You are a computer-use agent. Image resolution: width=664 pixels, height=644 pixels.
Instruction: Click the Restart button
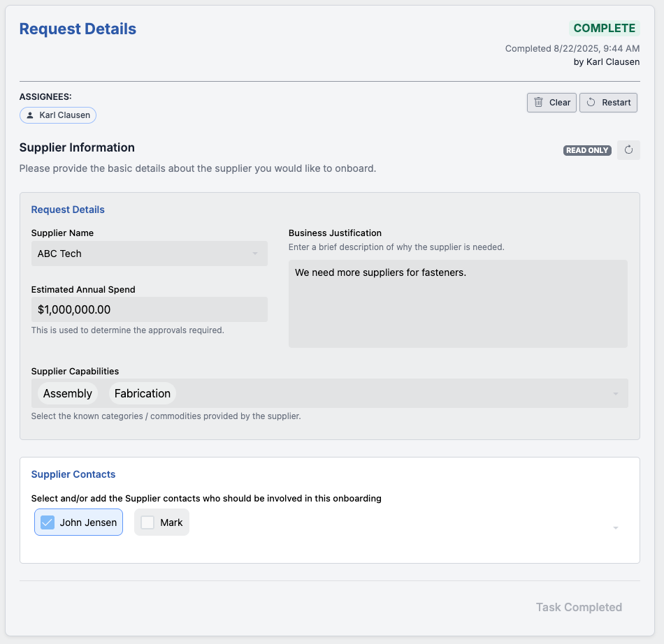[x=608, y=103]
